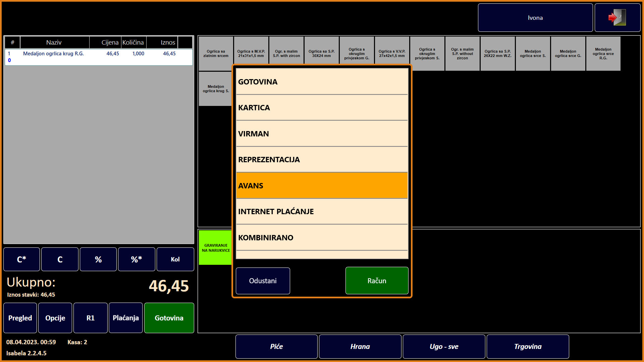This screenshot has height=362, width=644.
Task: Click the date 08.04.2023. 00:59
Action: [31, 342]
